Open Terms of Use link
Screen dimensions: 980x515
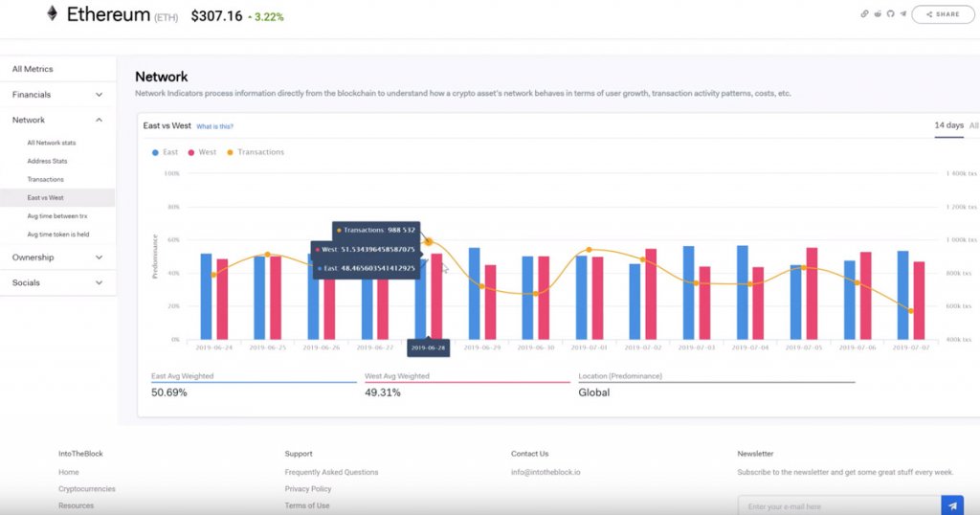[307, 505]
